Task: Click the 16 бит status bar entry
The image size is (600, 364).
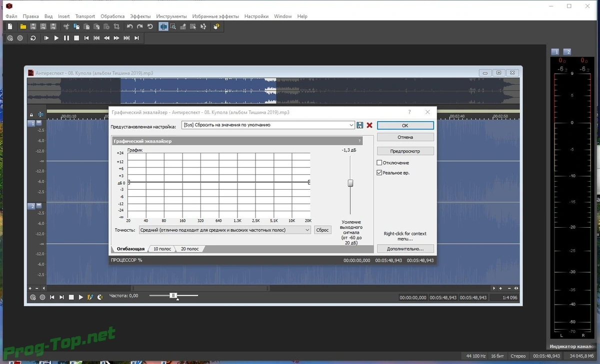Action: coord(497,356)
